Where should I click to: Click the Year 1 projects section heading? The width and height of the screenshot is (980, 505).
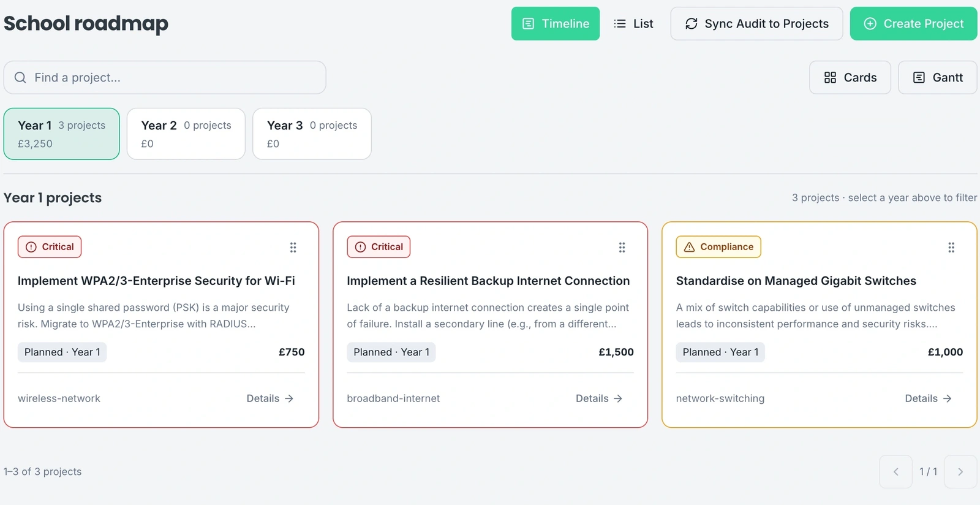(x=53, y=198)
